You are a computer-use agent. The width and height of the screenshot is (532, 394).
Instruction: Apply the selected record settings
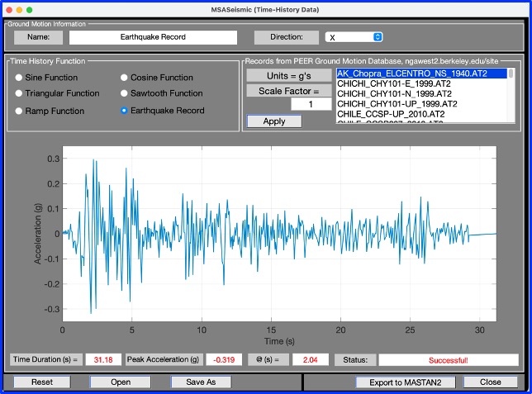[x=274, y=121]
